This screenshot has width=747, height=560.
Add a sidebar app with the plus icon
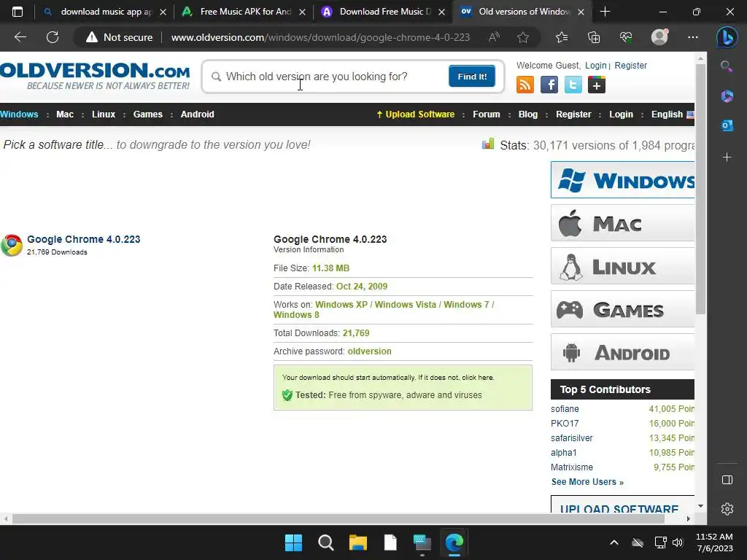click(727, 157)
